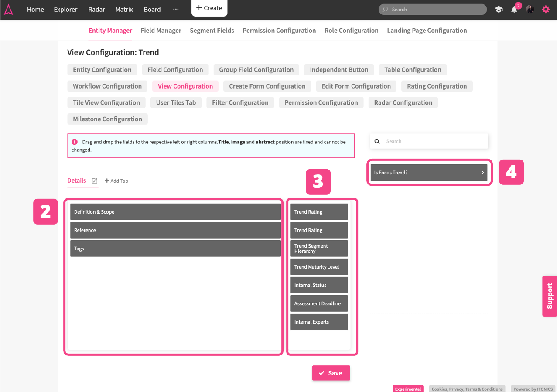The width and height of the screenshot is (557, 392).
Task: Click the Cookies, Privacy, Terms & Conditions link
Action: tap(467, 389)
